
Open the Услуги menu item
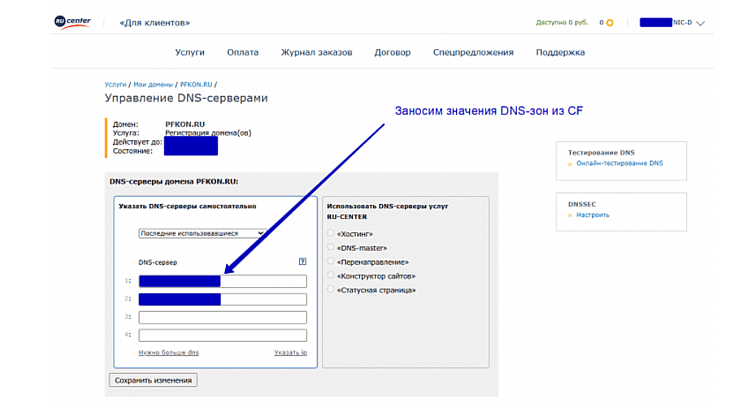pos(190,52)
